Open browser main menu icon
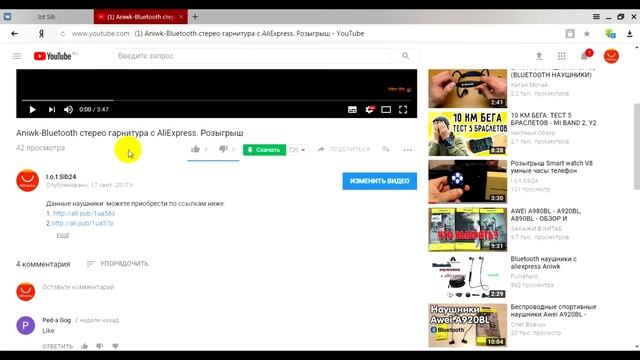This screenshot has height=360, width=640. pyautogui.click(x=596, y=17)
